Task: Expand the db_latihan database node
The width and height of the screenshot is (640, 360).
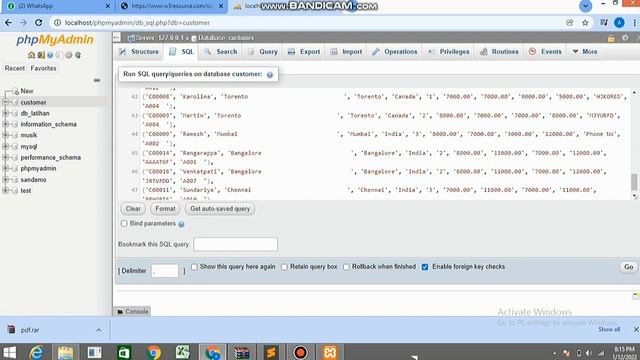Action: click(6, 113)
